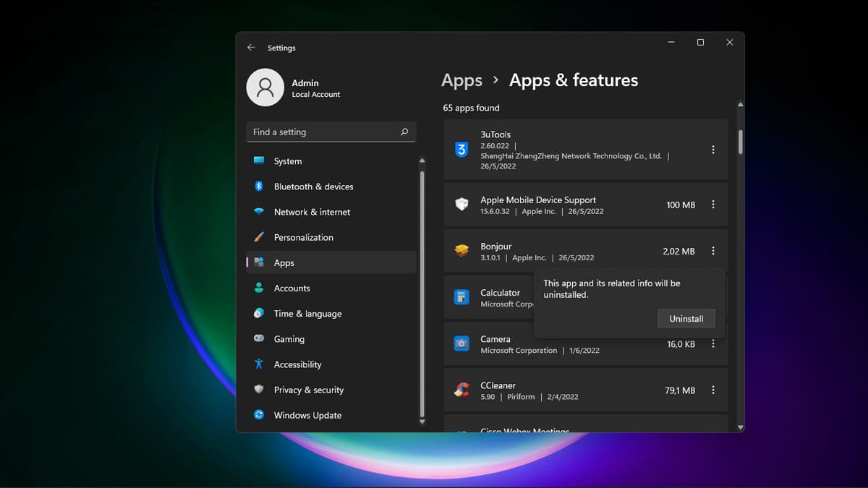Click the apps list vertical scrollbar

[740, 141]
